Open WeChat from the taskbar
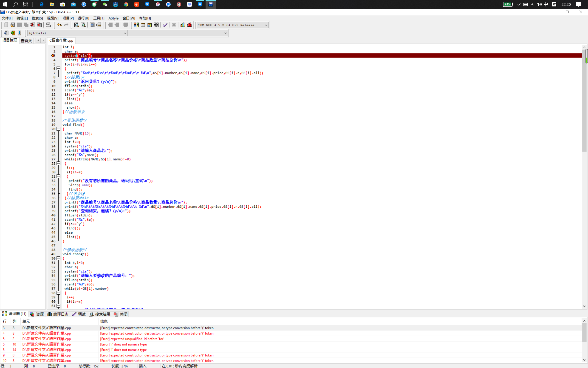The image size is (588, 368). pyautogui.click(x=105, y=4)
